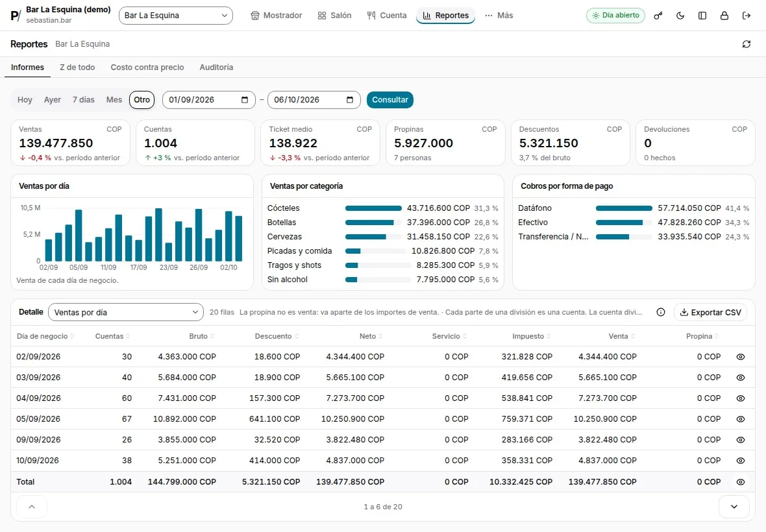766x532 pixels.
Task: View details of the 02/09/2026 row
Action: click(x=741, y=357)
